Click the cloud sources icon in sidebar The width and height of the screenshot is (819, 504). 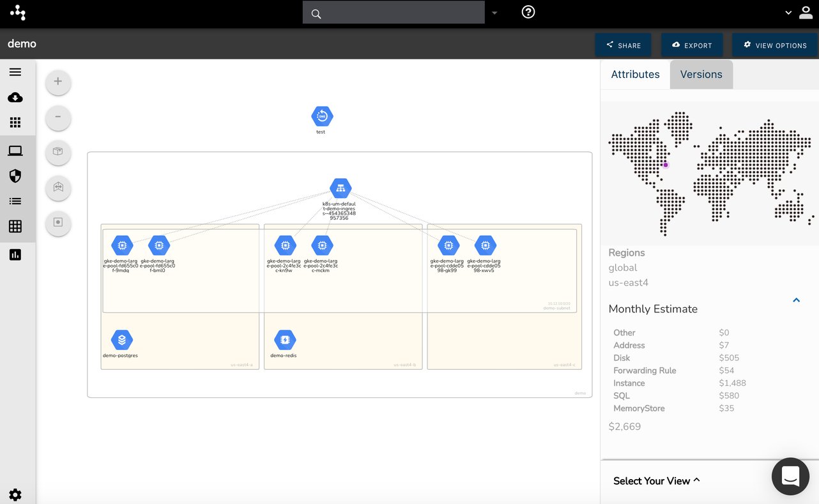(15, 98)
